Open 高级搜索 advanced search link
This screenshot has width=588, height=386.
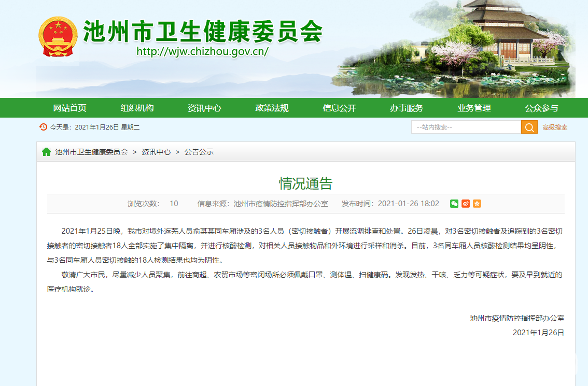coord(555,127)
